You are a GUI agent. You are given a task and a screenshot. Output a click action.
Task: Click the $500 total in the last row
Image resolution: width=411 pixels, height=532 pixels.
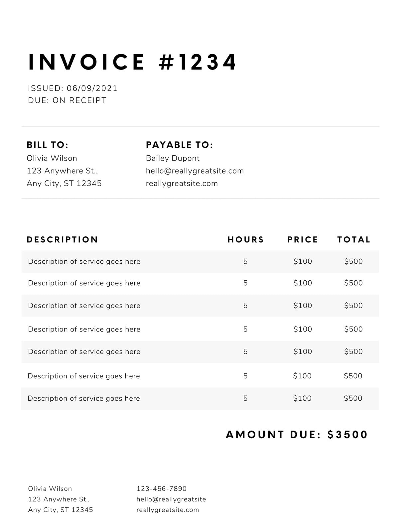[x=353, y=398]
